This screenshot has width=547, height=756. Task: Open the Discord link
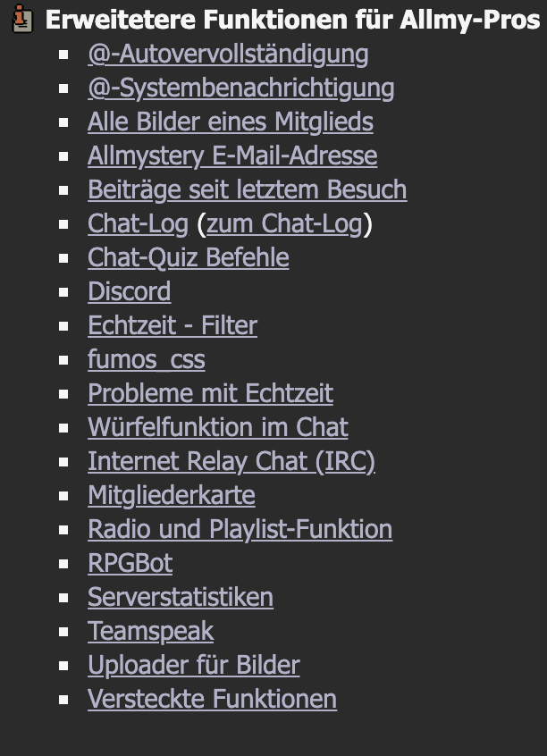[130, 291]
